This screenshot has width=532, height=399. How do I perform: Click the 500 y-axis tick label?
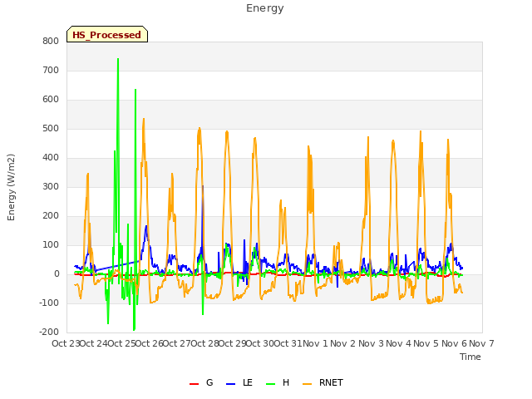pyautogui.click(x=51, y=129)
